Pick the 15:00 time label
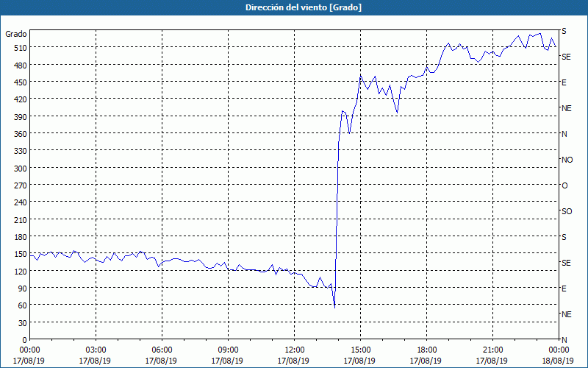Screen dimensions: 588x368 coord(360,350)
